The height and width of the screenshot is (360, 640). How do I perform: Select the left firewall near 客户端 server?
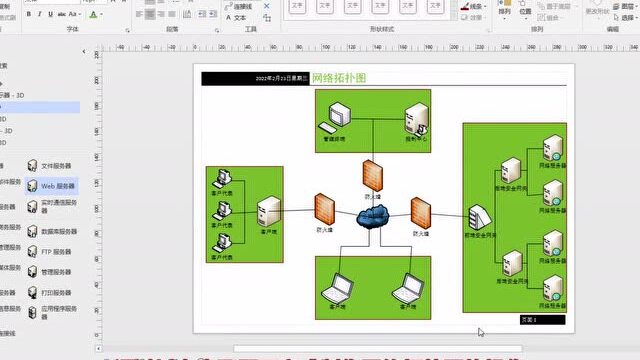[x=324, y=210]
